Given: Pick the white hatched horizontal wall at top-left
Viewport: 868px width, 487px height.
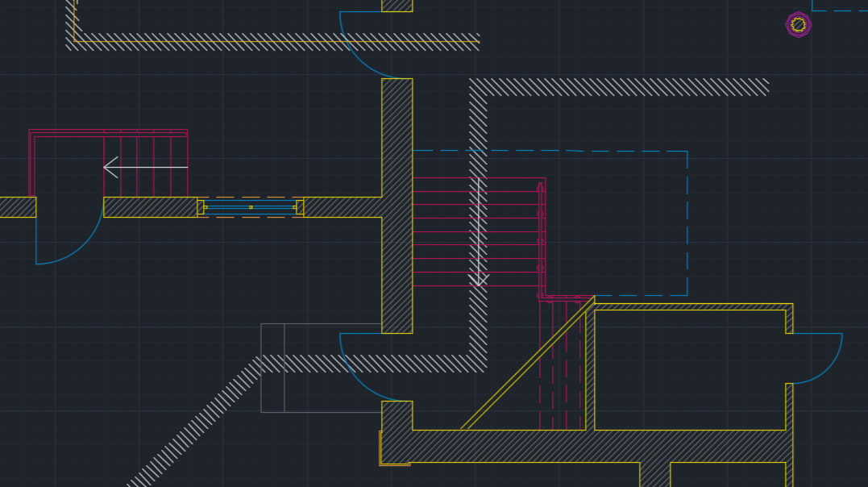Looking at the screenshot, I should (x=274, y=42).
